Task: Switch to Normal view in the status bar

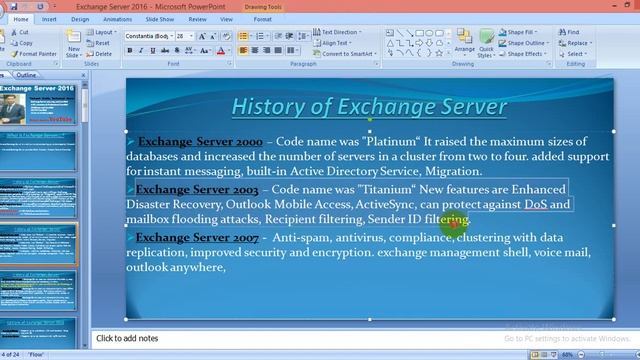Action: click(535, 355)
